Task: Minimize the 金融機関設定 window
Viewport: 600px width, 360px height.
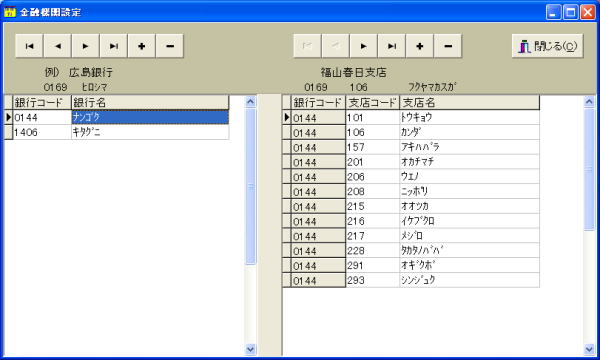Action: [553, 12]
